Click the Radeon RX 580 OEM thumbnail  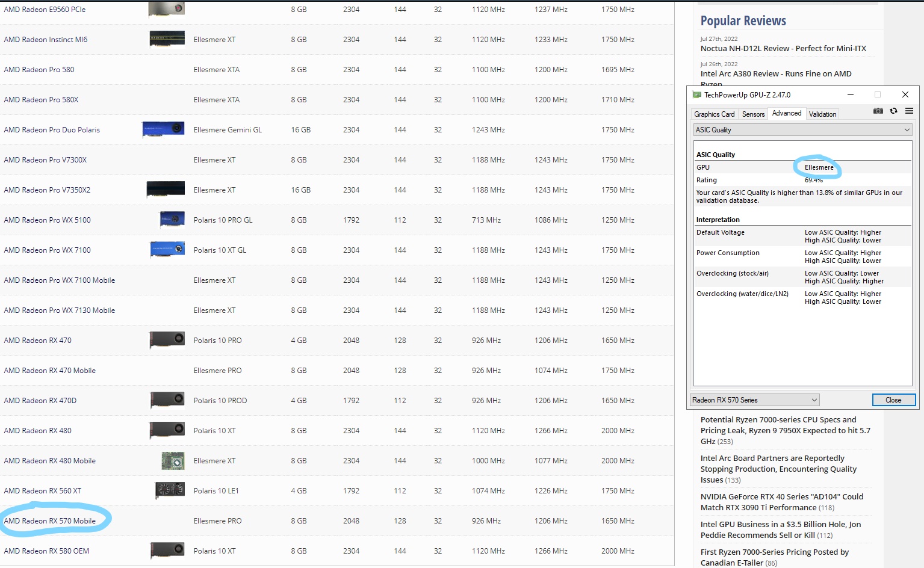coord(167,551)
